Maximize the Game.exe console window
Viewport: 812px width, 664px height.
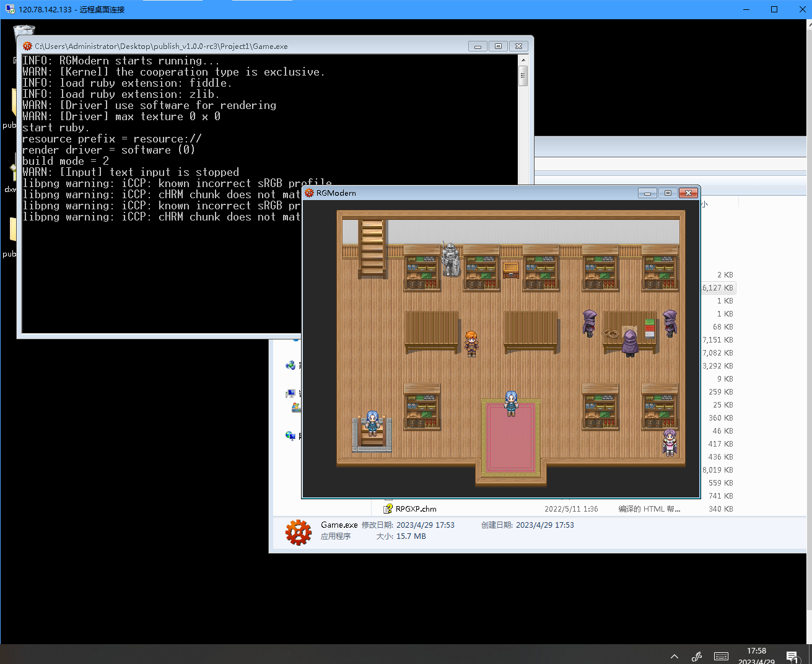tap(498, 46)
